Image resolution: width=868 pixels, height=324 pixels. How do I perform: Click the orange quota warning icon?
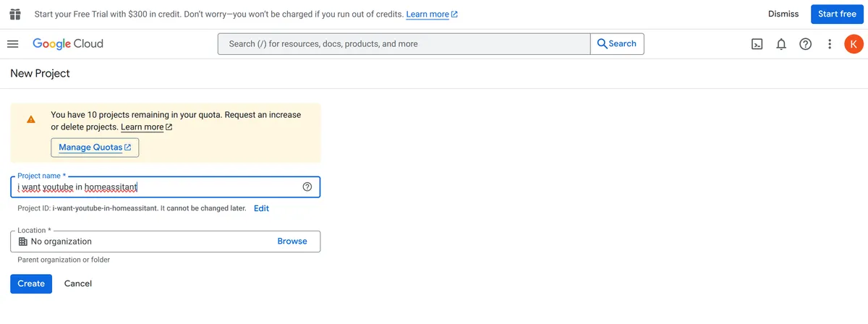coord(31,119)
